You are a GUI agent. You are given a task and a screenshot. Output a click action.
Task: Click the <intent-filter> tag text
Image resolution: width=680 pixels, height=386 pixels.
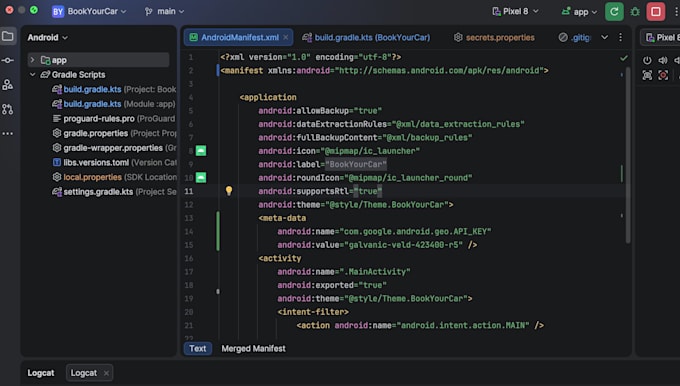coord(313,312)
